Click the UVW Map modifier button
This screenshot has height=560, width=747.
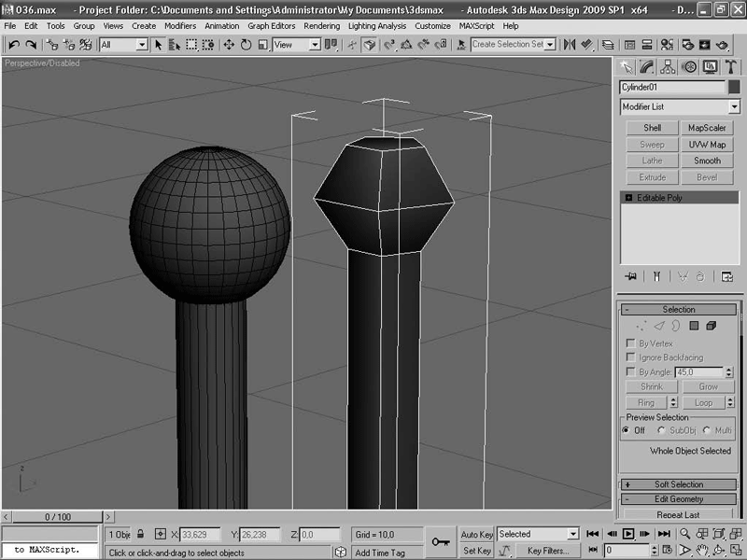tap(707, 145)
